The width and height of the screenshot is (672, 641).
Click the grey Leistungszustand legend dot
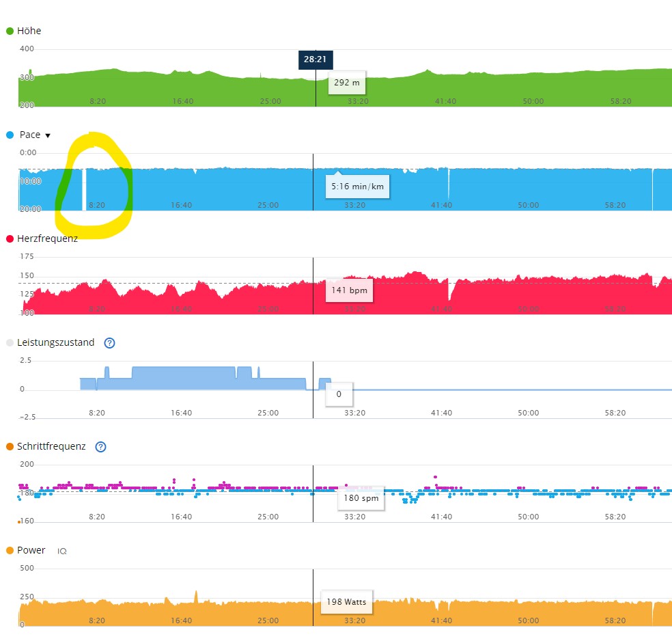pyautogui.click(x=10, y=343)
